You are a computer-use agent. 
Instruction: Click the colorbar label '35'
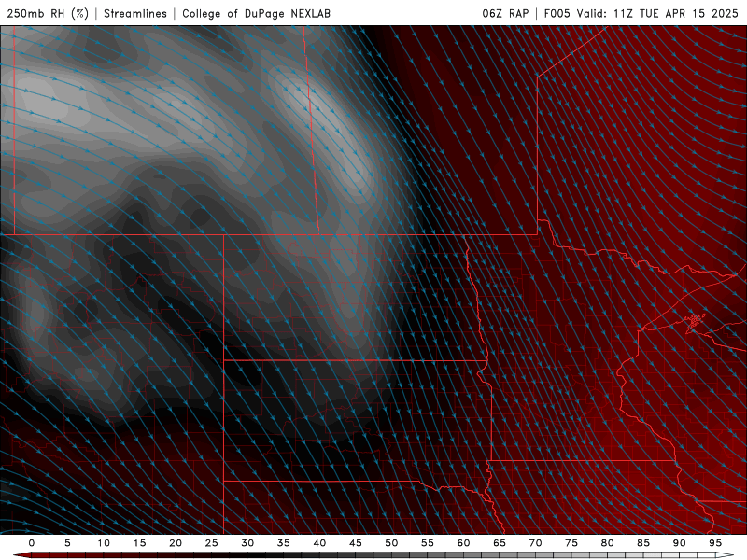[x=283, y=543]
